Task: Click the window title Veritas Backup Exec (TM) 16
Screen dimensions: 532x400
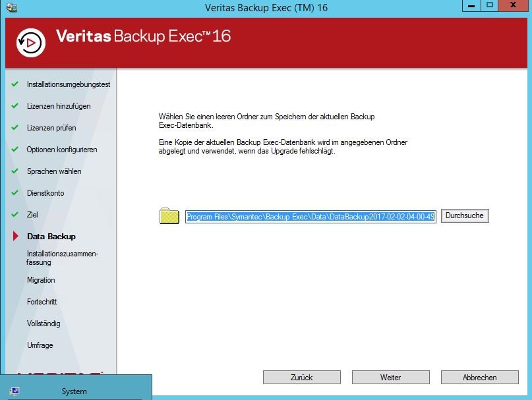Action: click(266, 7)
